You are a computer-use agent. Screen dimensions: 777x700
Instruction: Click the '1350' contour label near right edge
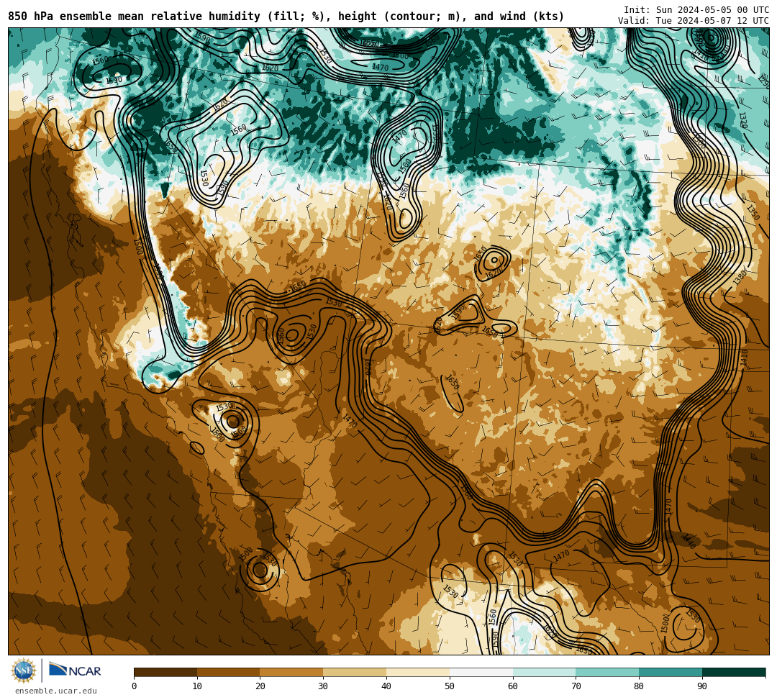point(753,212)
